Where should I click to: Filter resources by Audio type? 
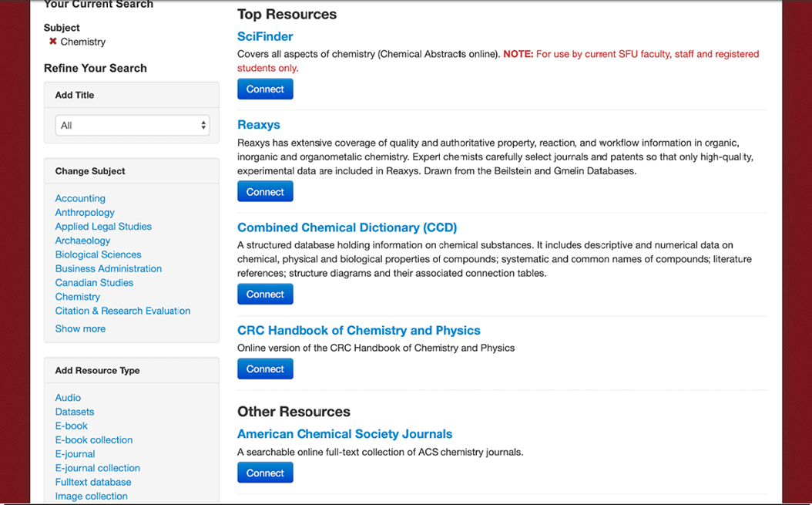[x=68, y=397]
